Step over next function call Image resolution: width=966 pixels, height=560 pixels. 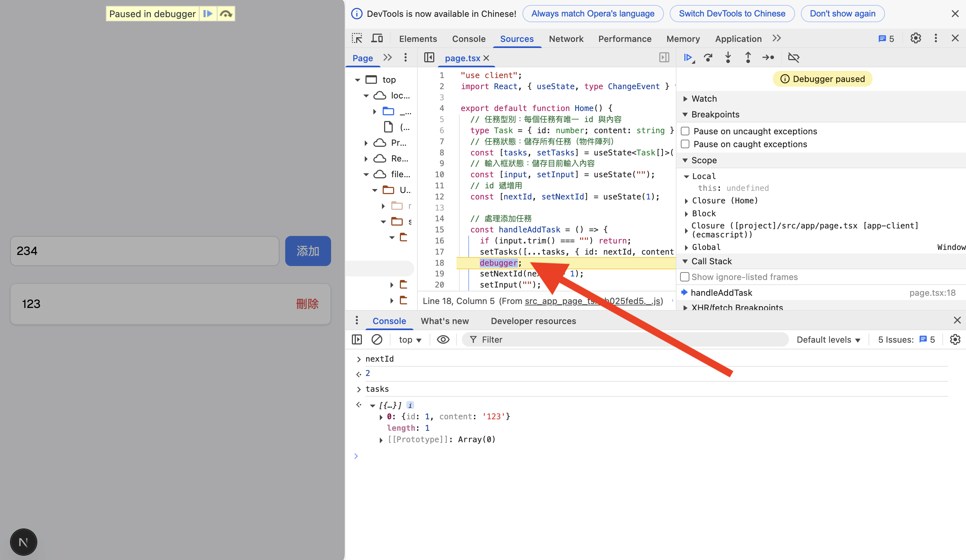pyautogui.click(x=708, y=57)
